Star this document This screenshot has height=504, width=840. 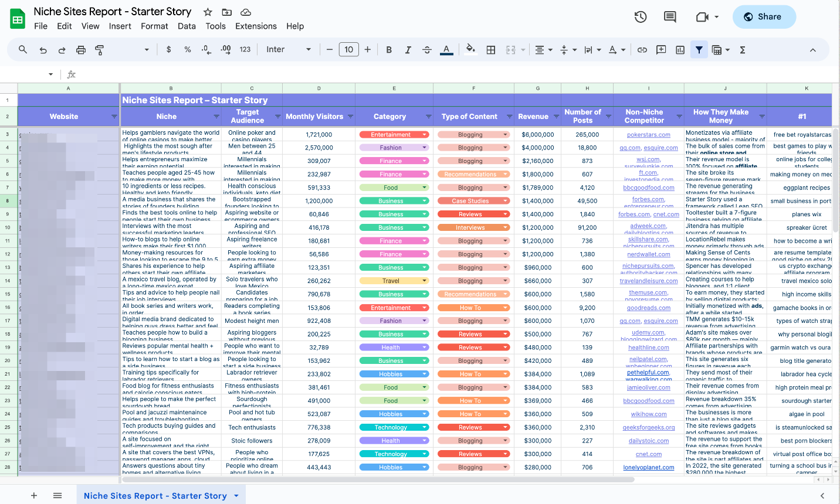[x=208, y=12]
